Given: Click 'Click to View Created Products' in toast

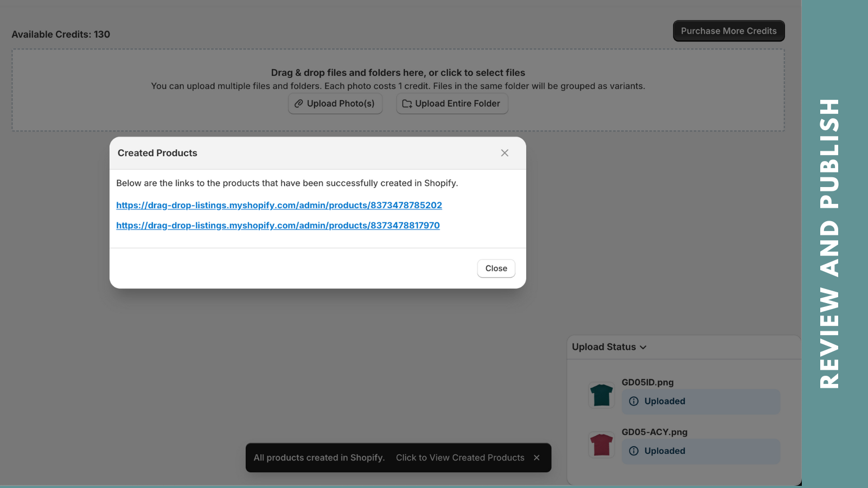Looking at the screenshot, I should coord(460,458).
